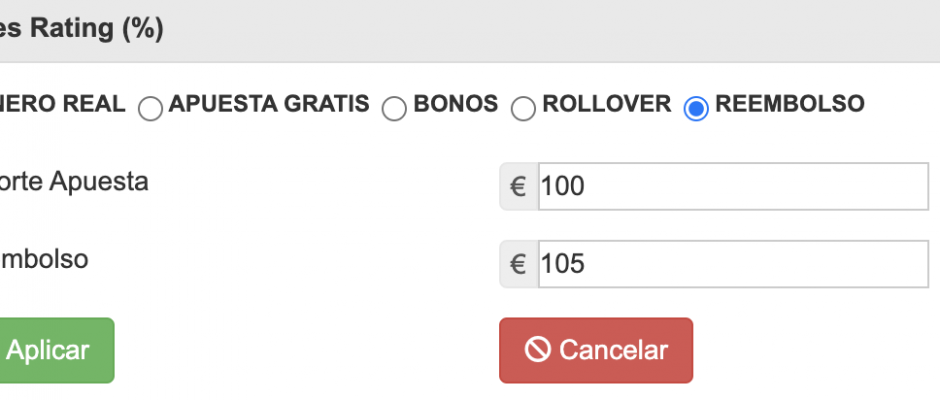Viewport: 940px width, 400px height.
Task: Click the prohibition icon on Cancelar
Action: click(537, 350)
